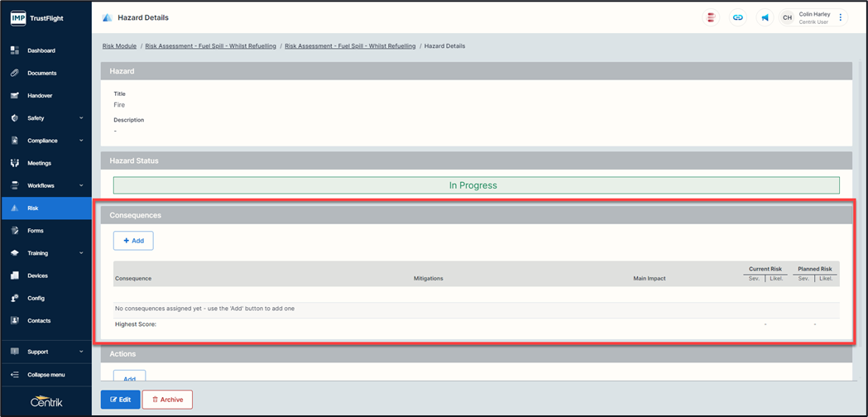Screen dimensions: 868x417
Task: Go to Forms menu item
Action: click(x=36, y=230)
